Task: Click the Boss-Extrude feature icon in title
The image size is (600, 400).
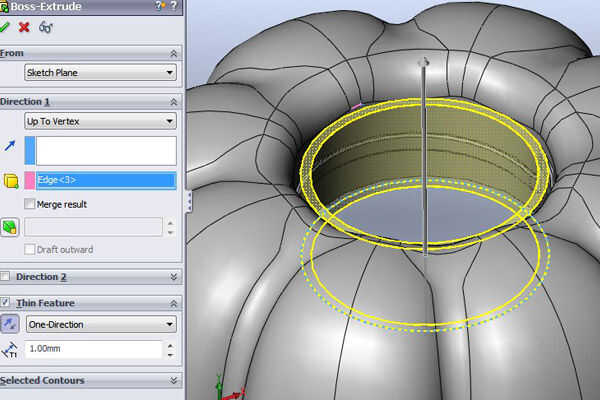Action: coord(4,7)
